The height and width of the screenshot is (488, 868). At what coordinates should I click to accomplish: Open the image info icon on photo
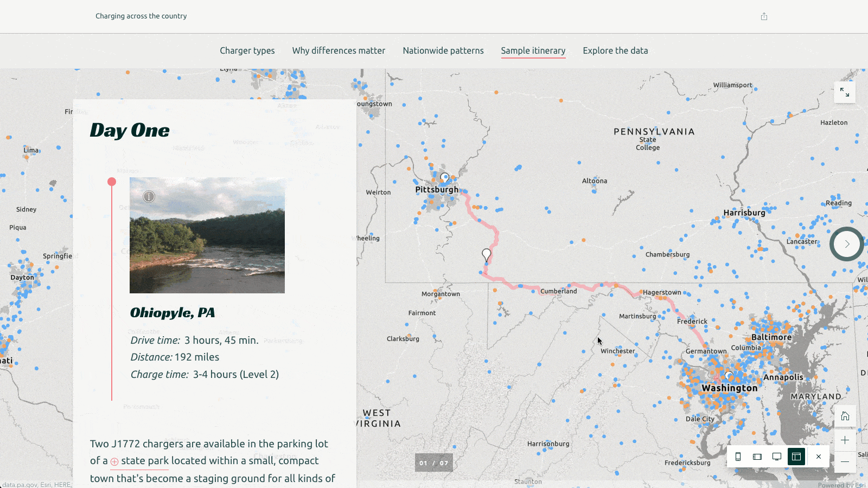[149, 197]
